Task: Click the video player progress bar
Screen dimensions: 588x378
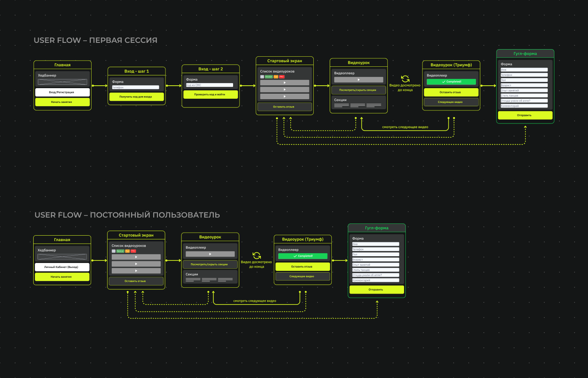Action: (344, 80)
